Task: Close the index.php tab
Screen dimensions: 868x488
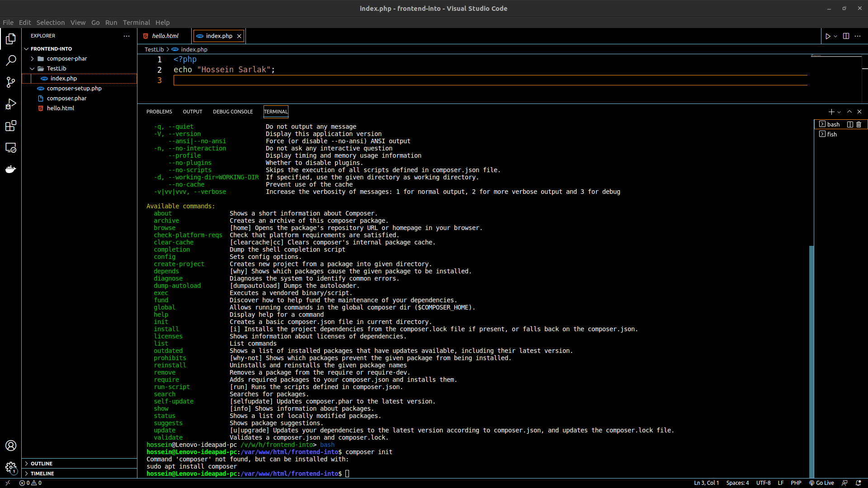Action: click(239, 36)
